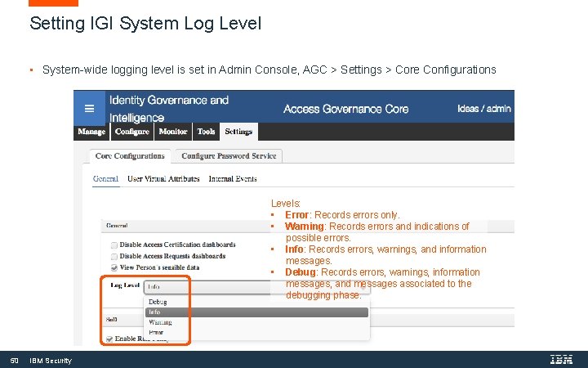Select the Settings menu tab

coord(238,132)
